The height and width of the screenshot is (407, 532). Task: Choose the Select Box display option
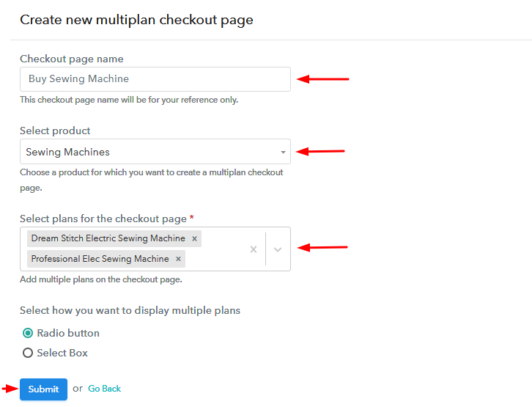[x=28, y=353]
